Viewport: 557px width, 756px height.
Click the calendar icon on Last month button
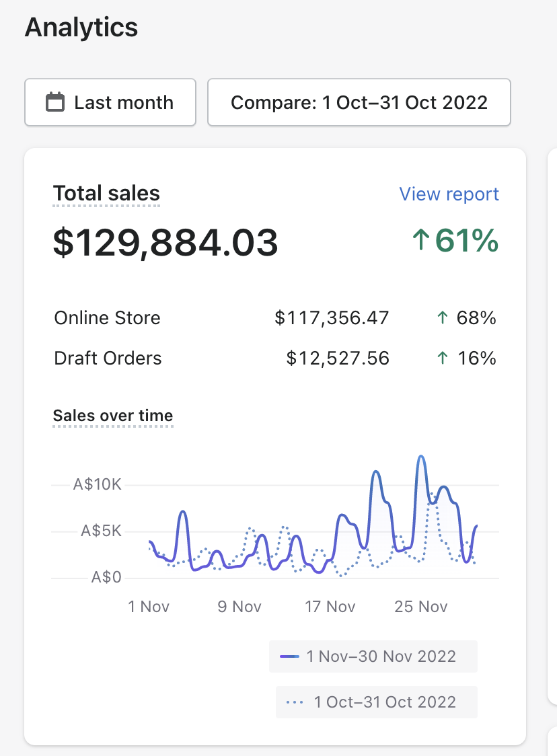(55, 102)
